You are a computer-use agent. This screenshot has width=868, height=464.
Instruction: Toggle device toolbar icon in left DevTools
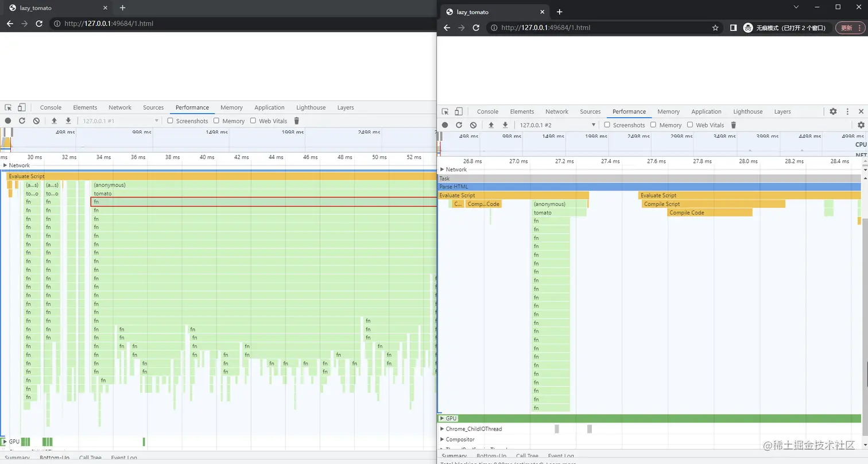pos(21,107)
